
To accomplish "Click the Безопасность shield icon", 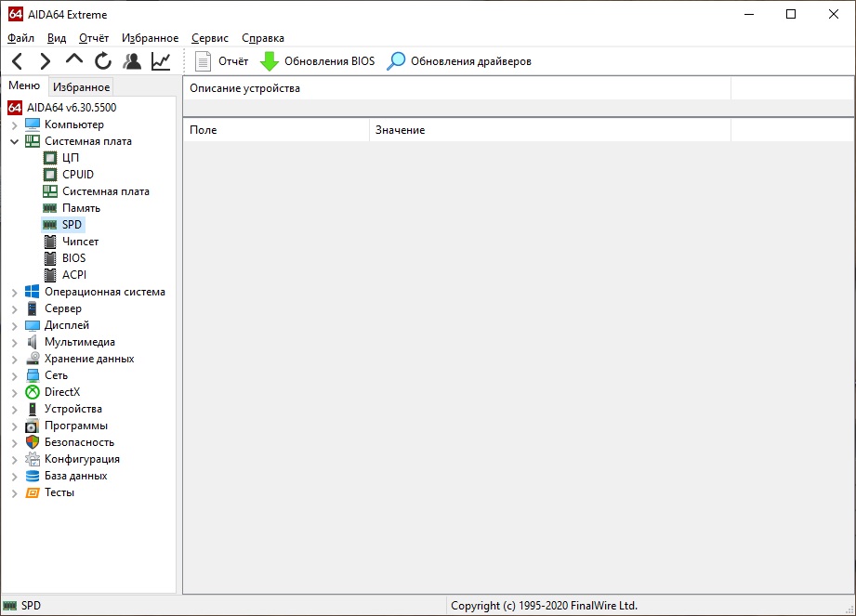I will (33, 442).
